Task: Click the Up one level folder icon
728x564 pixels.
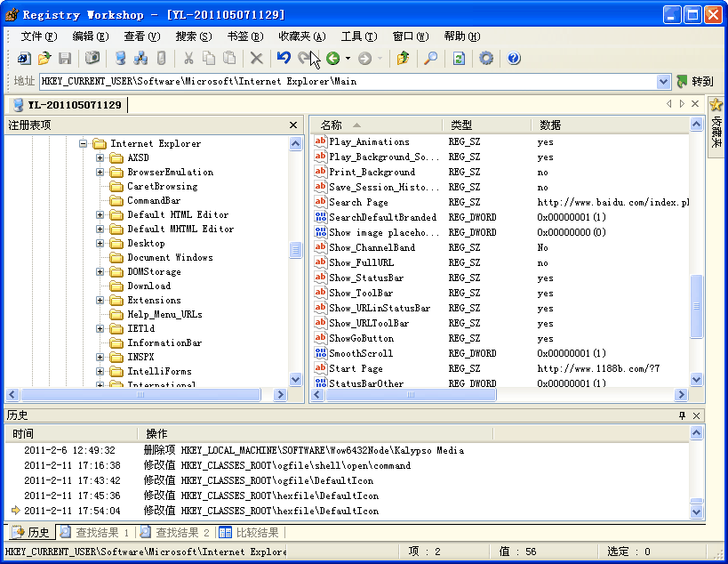Action: [403, 59]
